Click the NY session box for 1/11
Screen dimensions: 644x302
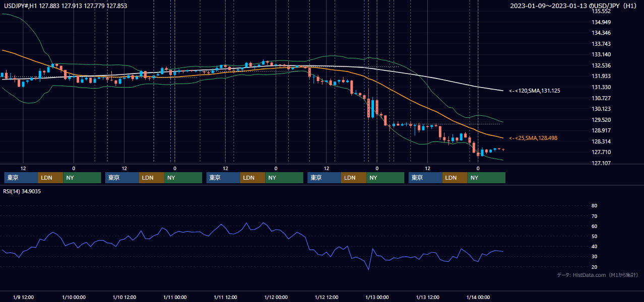[x=284, y=178]
